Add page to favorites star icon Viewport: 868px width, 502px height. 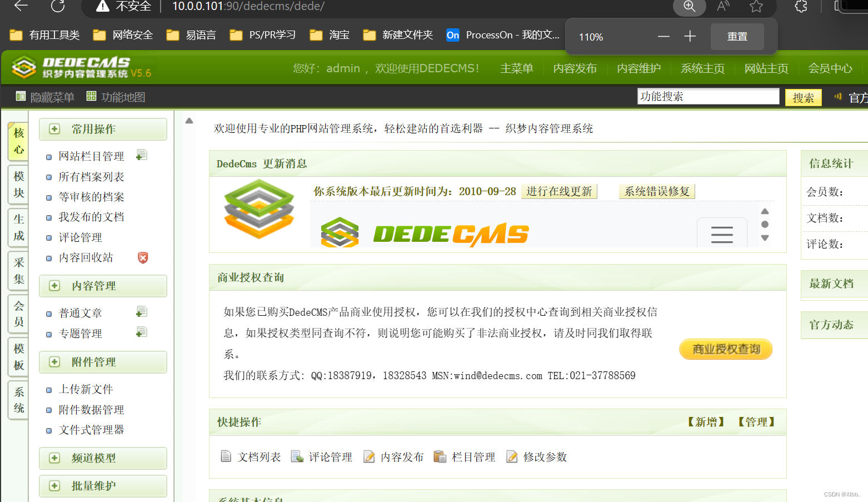point(756,6)
